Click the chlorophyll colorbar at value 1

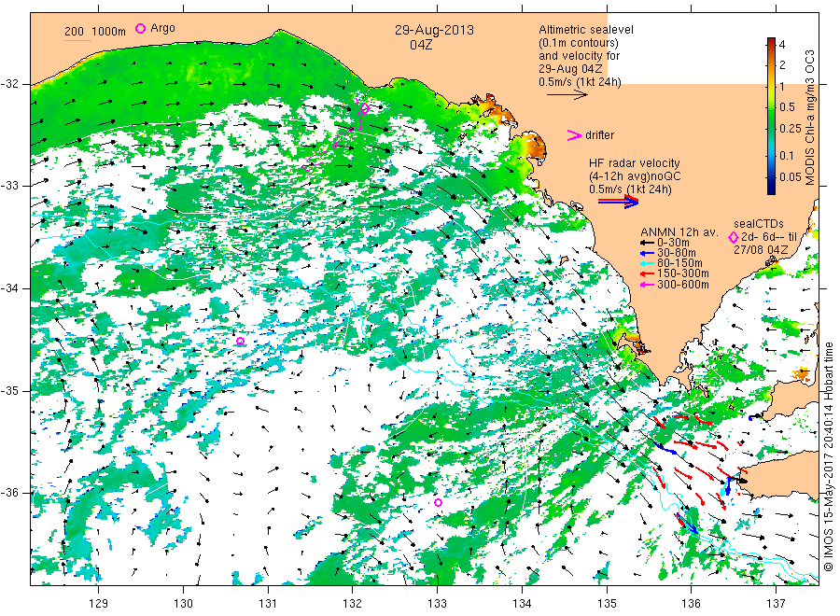tap(771, 86)
